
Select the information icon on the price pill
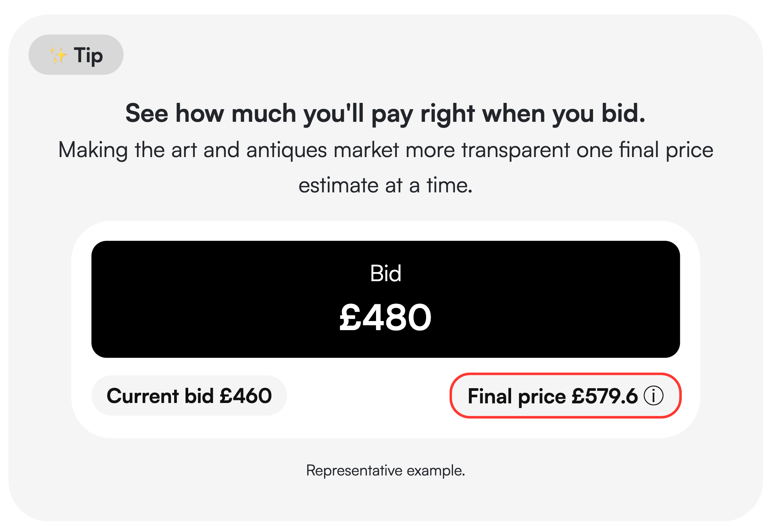click(x=654, y=396)
